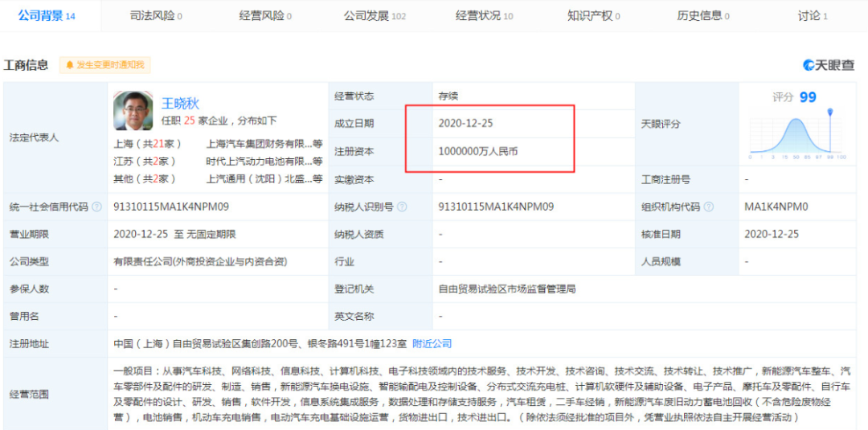868x430 pixels.
Task: Open the 司法风险 tab
Action: 156,15
